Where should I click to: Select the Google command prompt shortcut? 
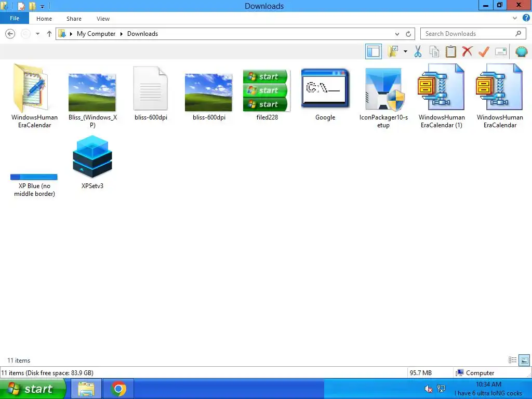click(325, 94)
